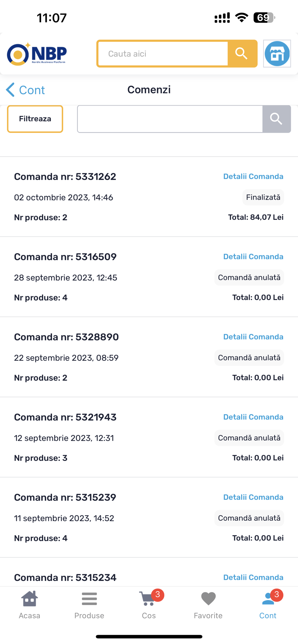The height and width of the screenshot is (644, 298).
Task: Go back to Cont
Action: [x=26, y=90]
